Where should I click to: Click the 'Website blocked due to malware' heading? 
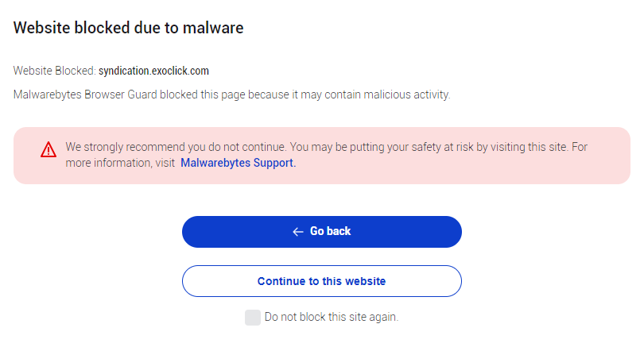coord(128,28)
